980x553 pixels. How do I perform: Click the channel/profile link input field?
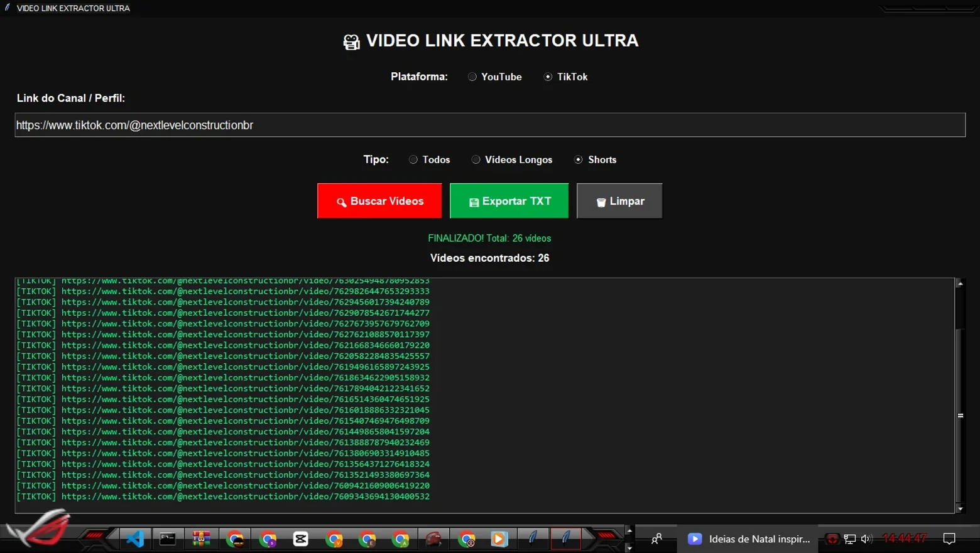click(490, 125)
